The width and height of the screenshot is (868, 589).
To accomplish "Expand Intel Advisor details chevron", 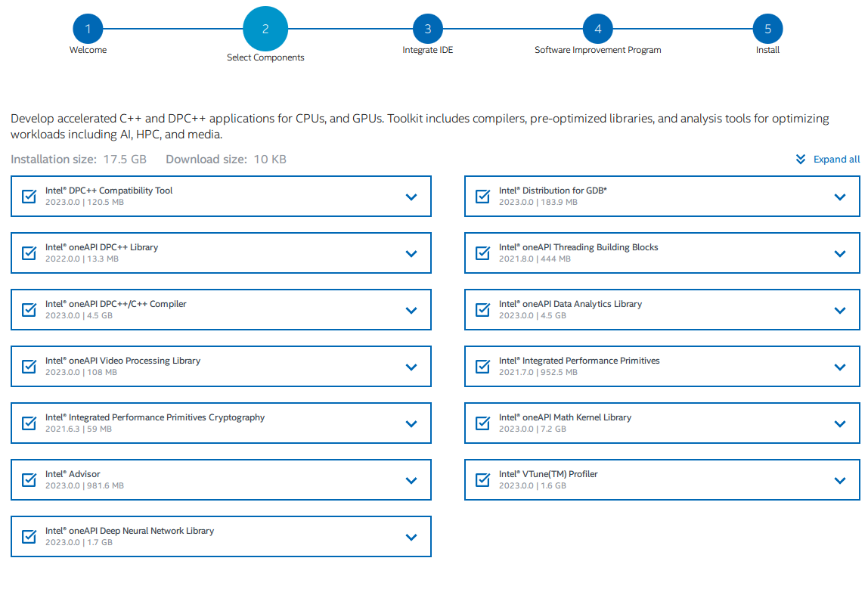I will tap(411, 481).
